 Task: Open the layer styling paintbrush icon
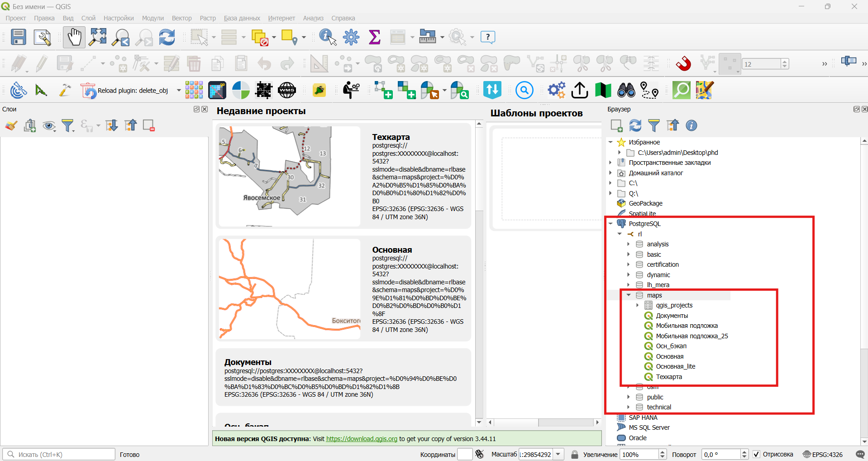tap(11, 125)
